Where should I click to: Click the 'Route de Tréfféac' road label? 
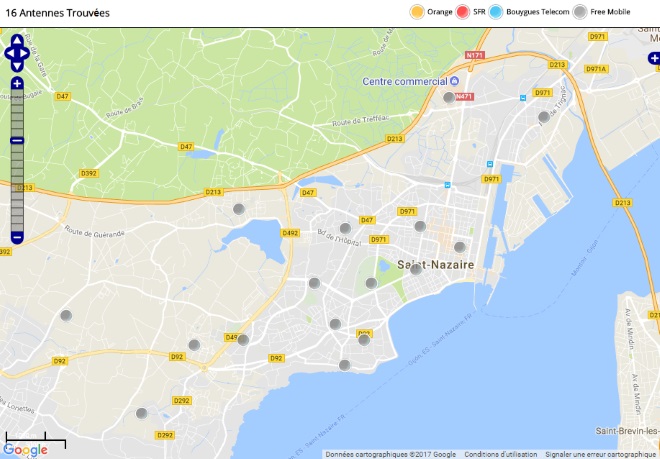click(x=361, y=121)
